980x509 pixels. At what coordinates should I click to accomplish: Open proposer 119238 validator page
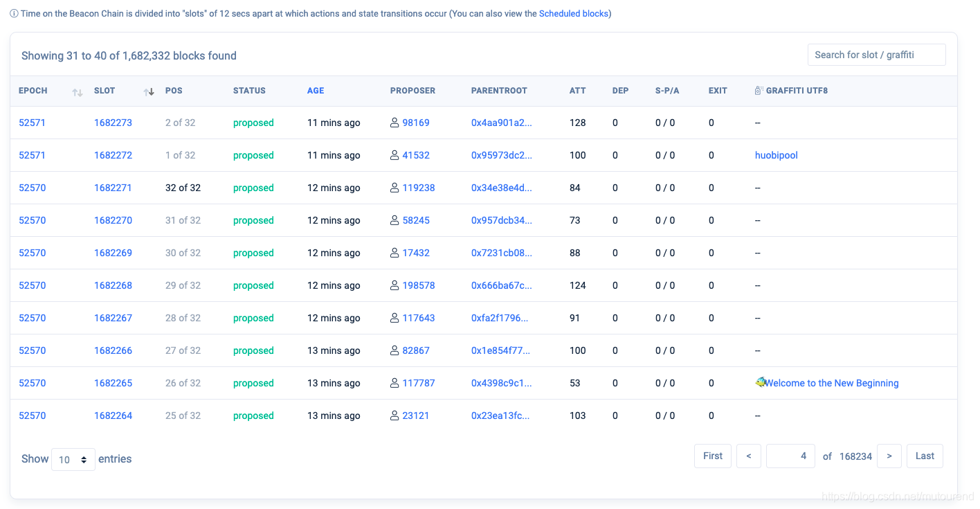pos(419,188)
